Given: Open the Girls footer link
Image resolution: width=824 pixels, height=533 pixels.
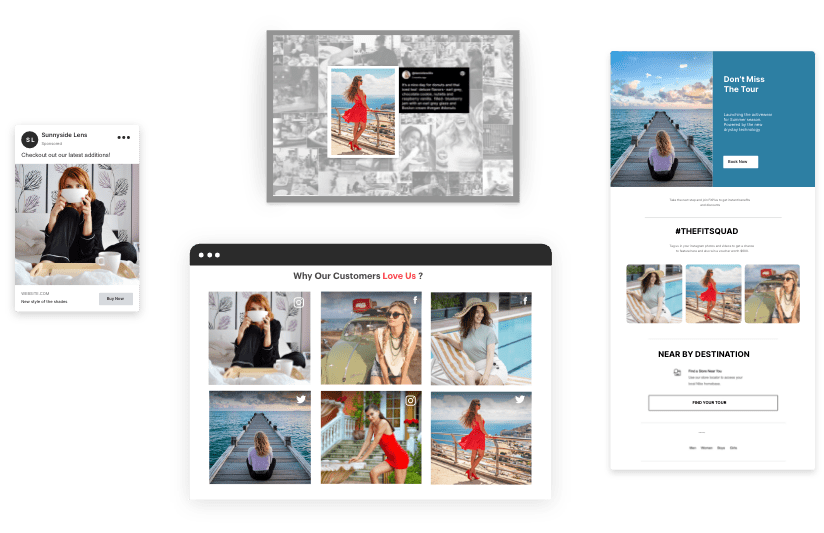Looking at the screenshot, I should point(734,448).
